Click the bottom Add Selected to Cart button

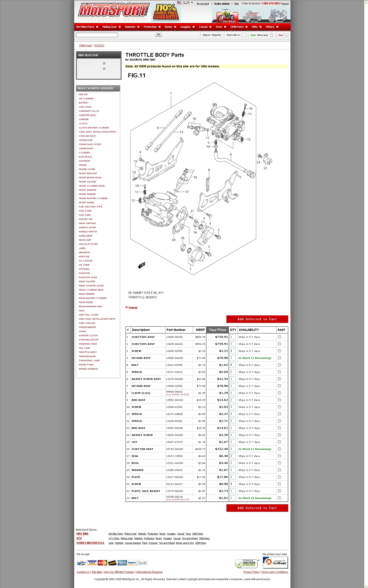coord(257,508)
